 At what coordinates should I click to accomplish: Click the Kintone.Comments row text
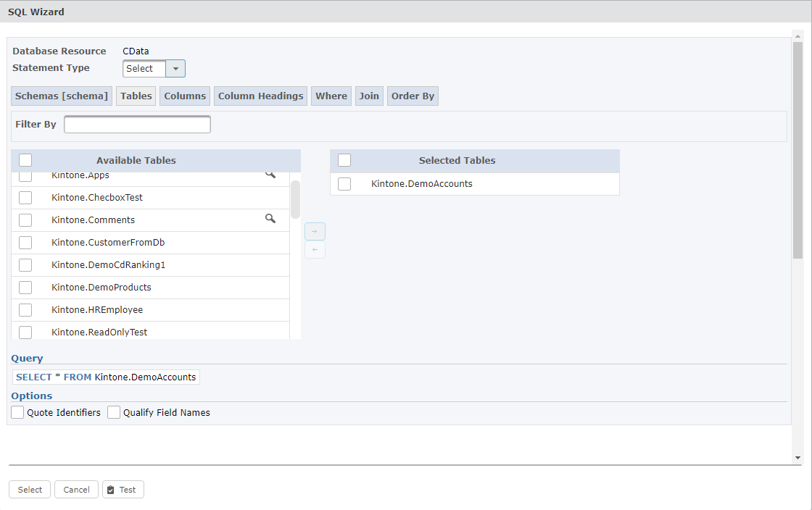pyautogui.click(x=94, y=220)
